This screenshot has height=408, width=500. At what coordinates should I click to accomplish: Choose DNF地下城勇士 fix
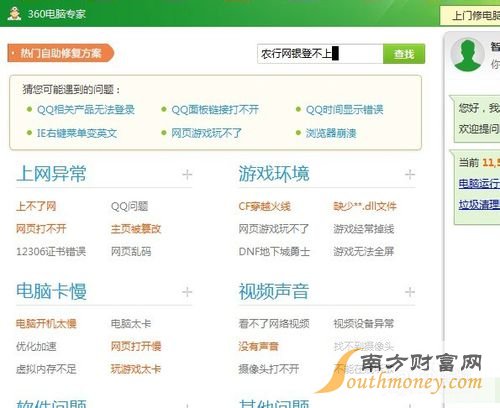tap(274, 251)
